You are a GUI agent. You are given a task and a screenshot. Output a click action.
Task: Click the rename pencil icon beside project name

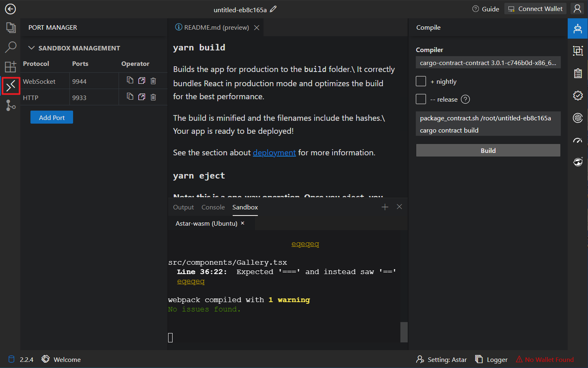(x=273, y=9)
